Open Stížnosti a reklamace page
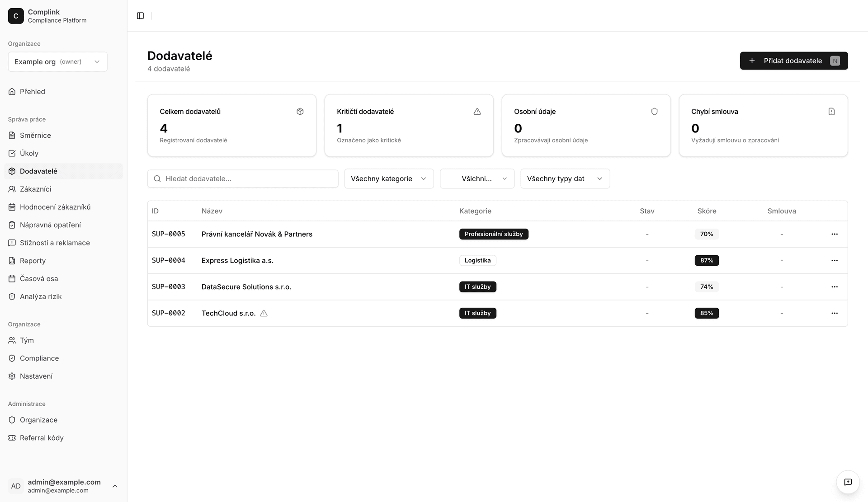The height and width of the screenshot is (502, 868). coord(55,243)
